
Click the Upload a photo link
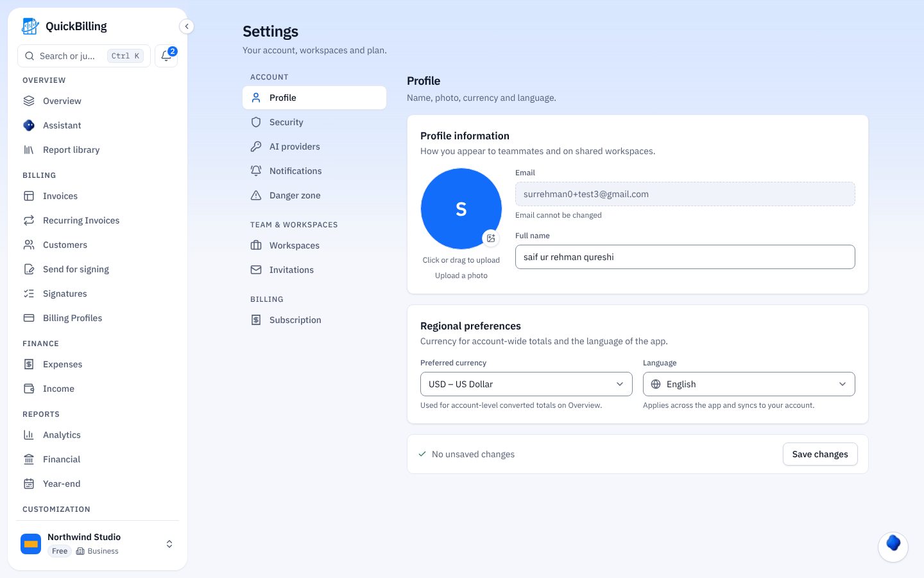[x=461, y=276]
